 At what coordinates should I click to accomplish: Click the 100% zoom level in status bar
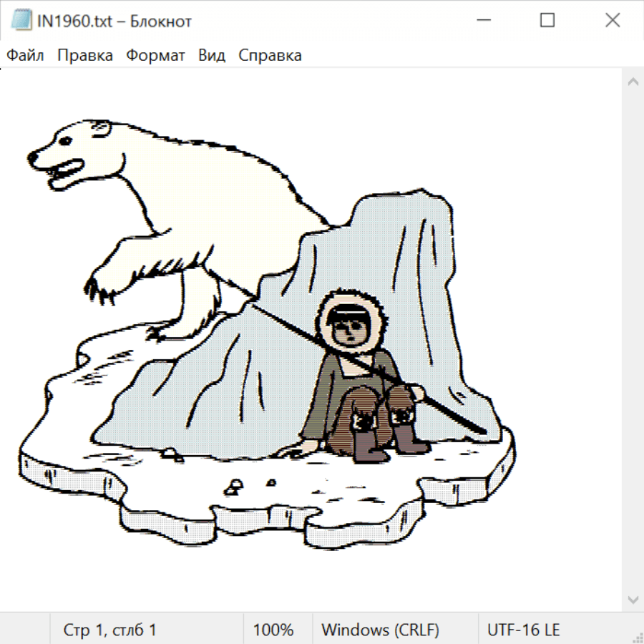point(273,630)
